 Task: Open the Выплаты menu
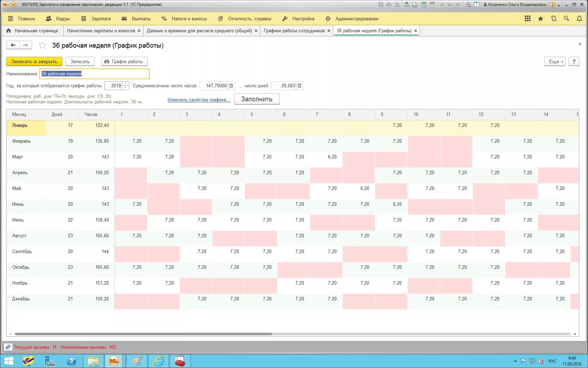pos(136,19)
